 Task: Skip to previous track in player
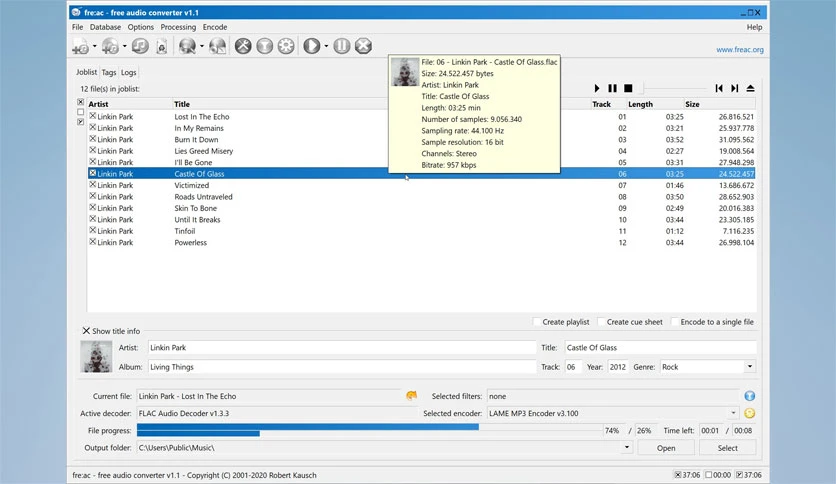[719, 88]
